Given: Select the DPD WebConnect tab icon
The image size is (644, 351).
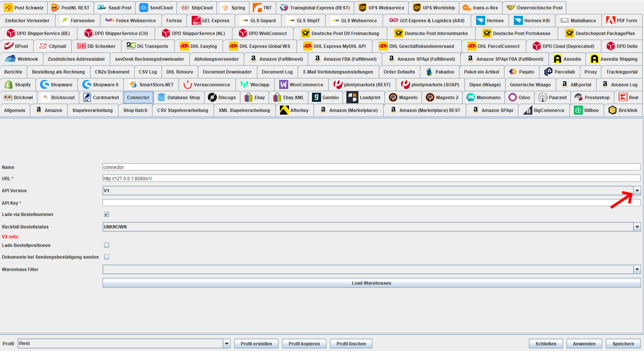Looking at the screenshot, I should [x=243, y=33].
